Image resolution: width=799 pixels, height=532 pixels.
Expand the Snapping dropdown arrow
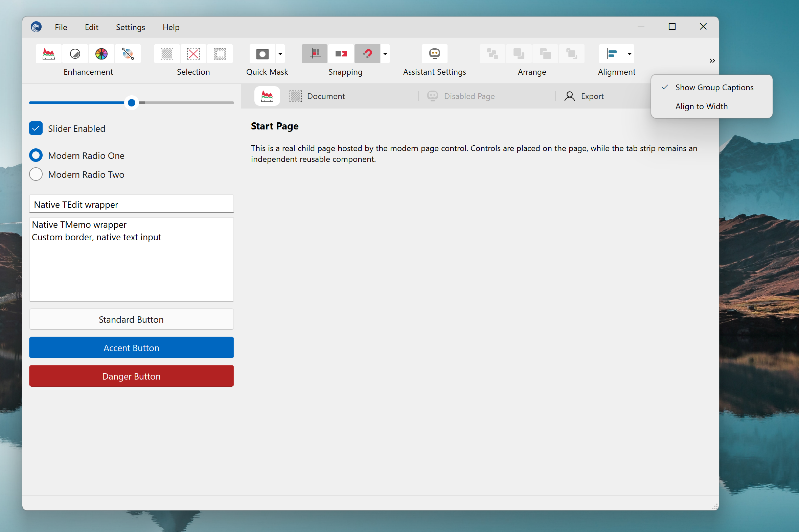tap(385, 54)
